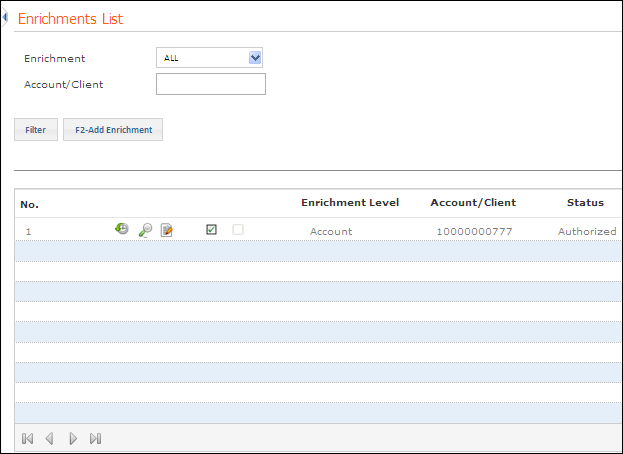
Task: Open the Enrichment dropdown showing ALL
Action: tap(209, 58)
